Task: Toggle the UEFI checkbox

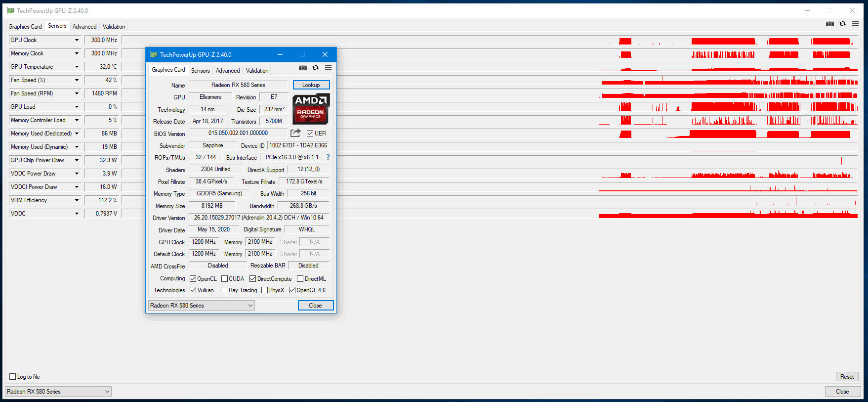Action: click(x=310, y=133)
